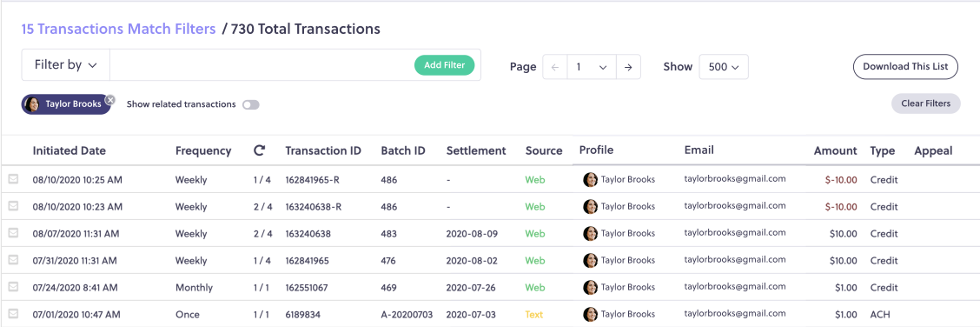The image size is (980, 327).
Task: Click 15 Transactions Match Filters link
Action: click(119, 29)
